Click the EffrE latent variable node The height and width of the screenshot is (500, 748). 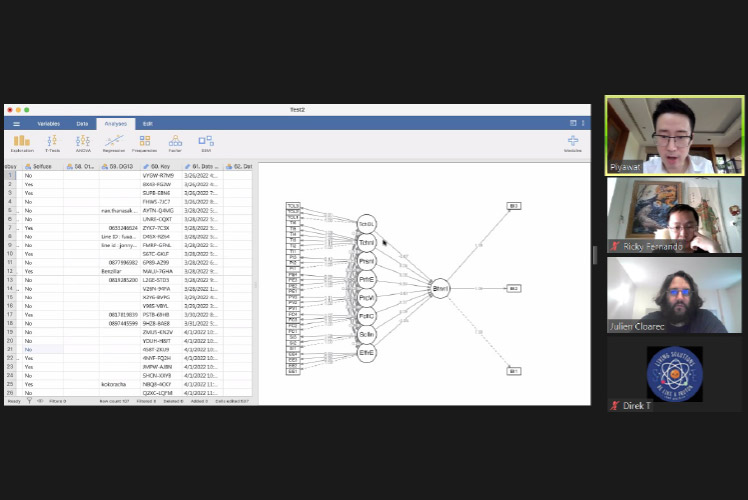[366, 353]
